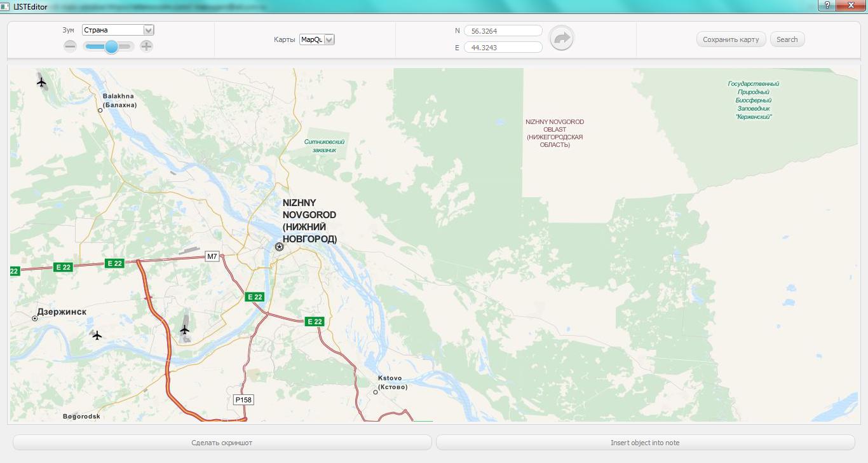Click the go-to-coordinates arrow button
The image size is (868, 463).
tap(561, 39)
